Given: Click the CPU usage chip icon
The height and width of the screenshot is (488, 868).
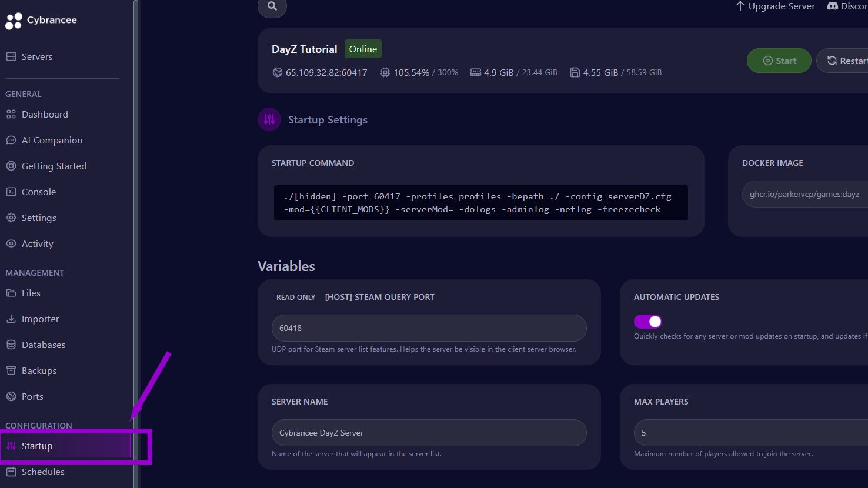Looking at the screenshot, I should click(385, 72).
